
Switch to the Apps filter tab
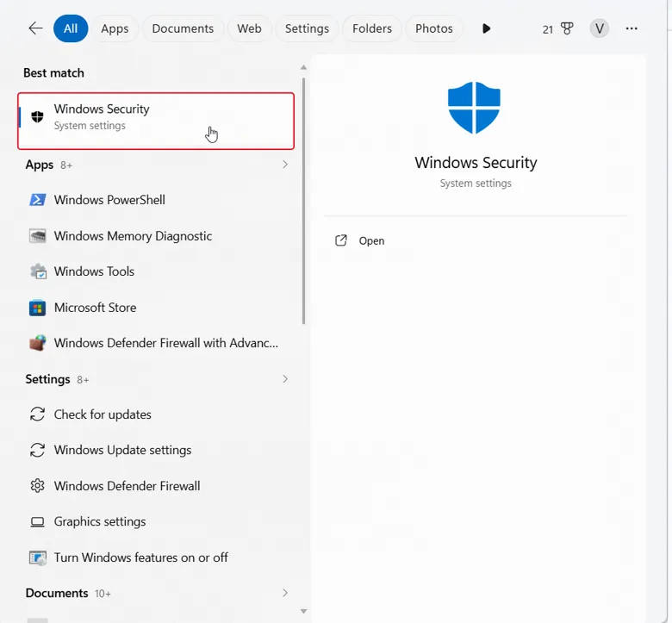tap(115, 28)
